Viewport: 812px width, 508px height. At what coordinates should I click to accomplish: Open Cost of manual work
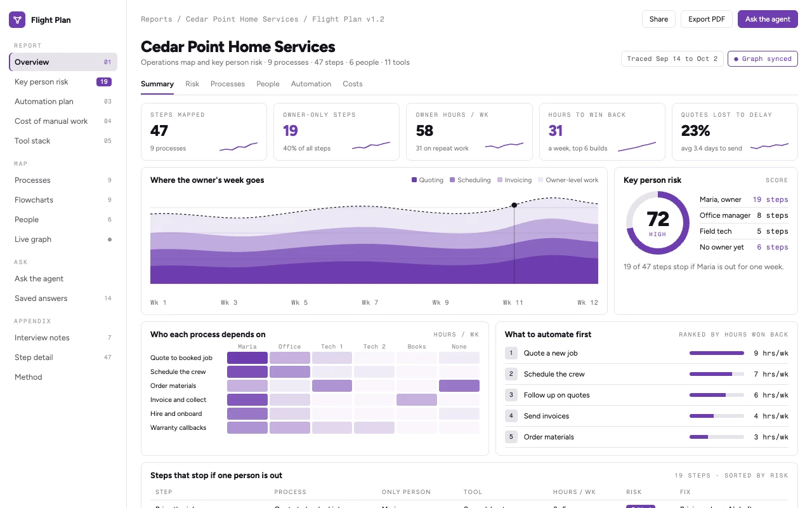point(63,121)
